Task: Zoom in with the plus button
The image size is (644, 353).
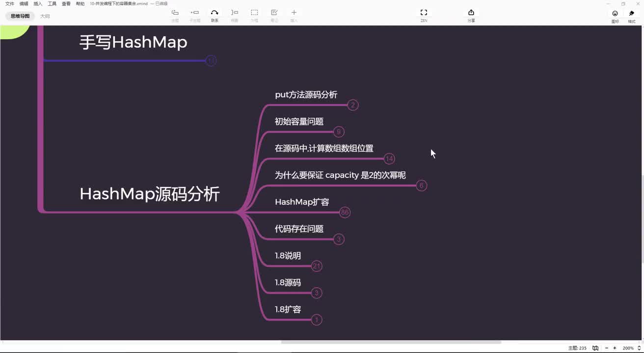Action: [x=615, y=348]
